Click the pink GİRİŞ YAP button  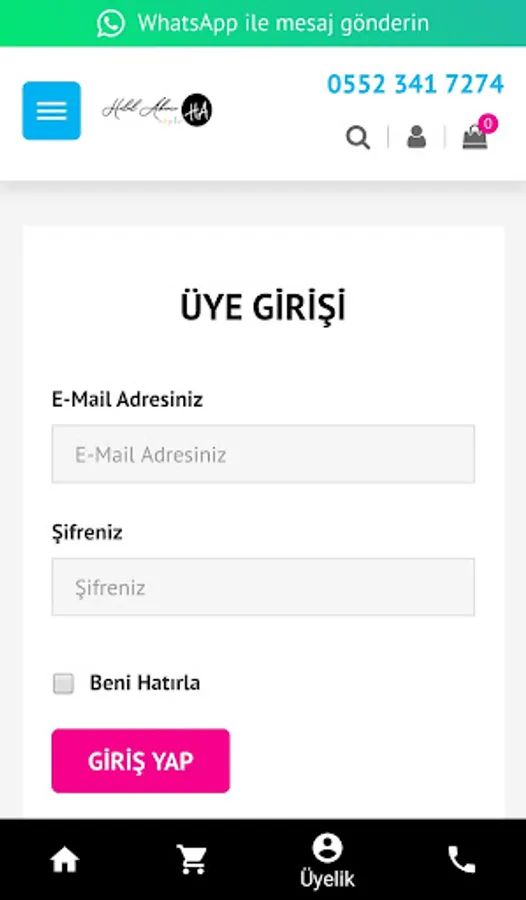[141, 761]
